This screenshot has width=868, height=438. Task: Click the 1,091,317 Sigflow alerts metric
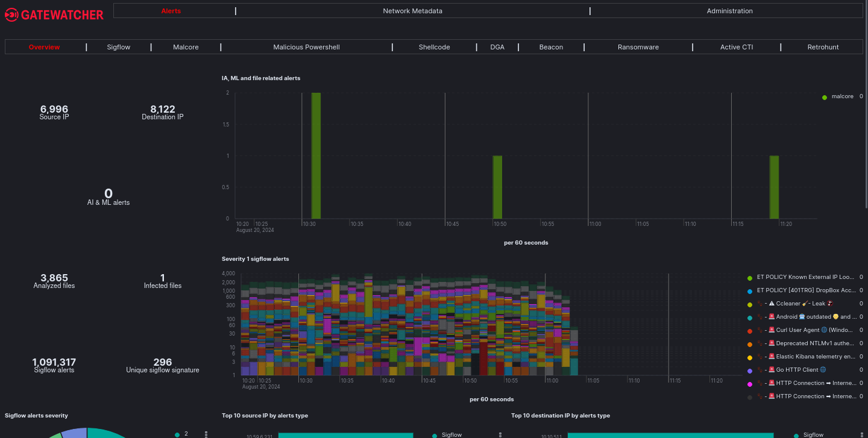click(x=54, y=365)
